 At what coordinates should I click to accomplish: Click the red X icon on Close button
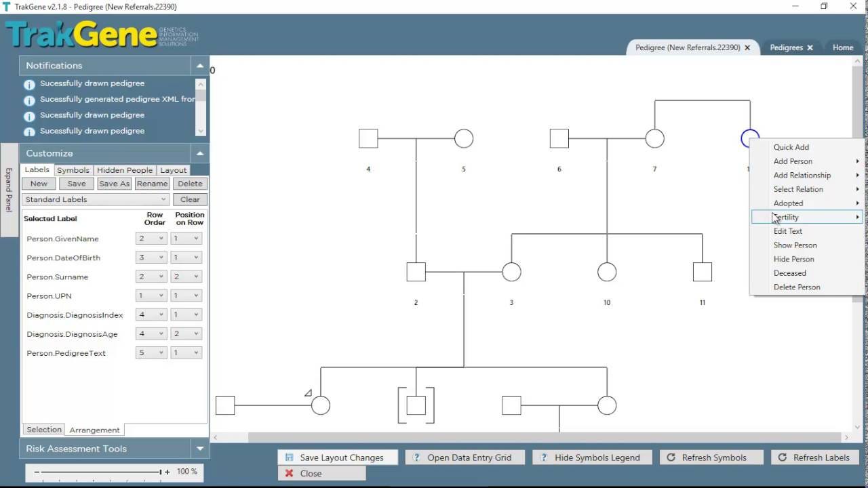[x=290, y=473]
